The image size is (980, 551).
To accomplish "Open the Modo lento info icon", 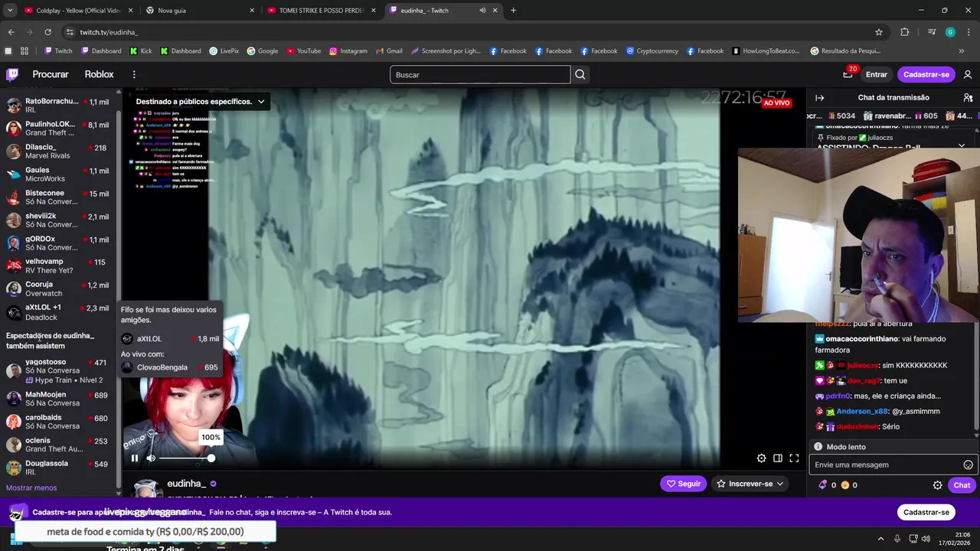I will pyautogui.click(x=818, y=447).
